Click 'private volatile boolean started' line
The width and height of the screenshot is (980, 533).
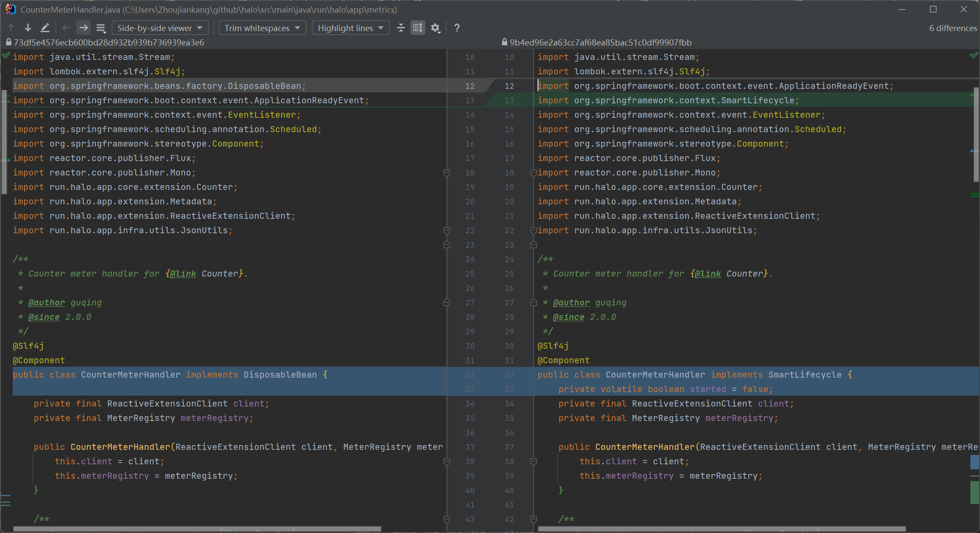click(x=666, y=389)
